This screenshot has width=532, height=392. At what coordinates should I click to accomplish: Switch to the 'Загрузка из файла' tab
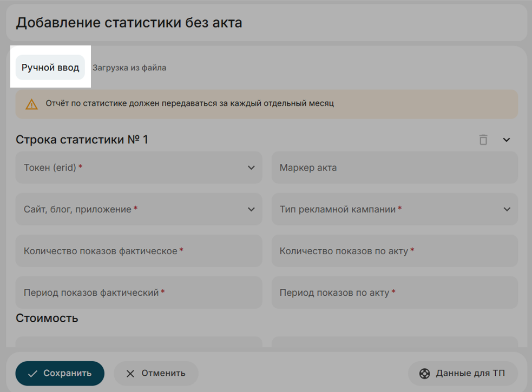pos(129,68)
